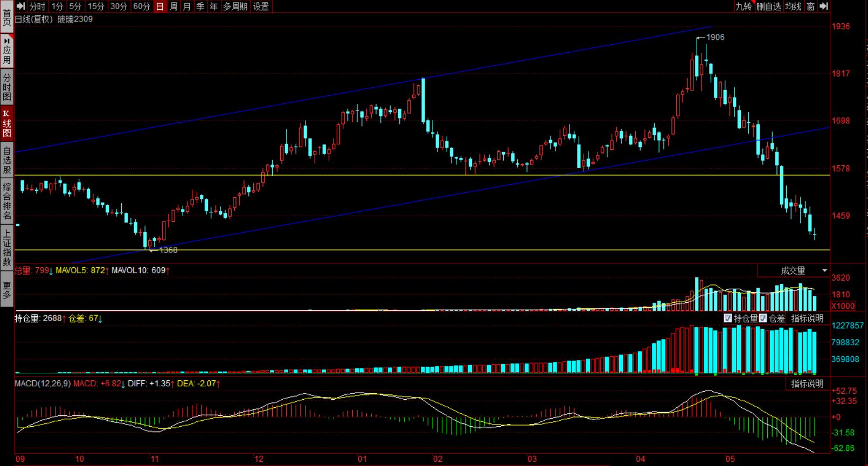The width and height of the screenshot is (868, 466).
Task: Open the 应用 sidebar tab
Action: 6,51
